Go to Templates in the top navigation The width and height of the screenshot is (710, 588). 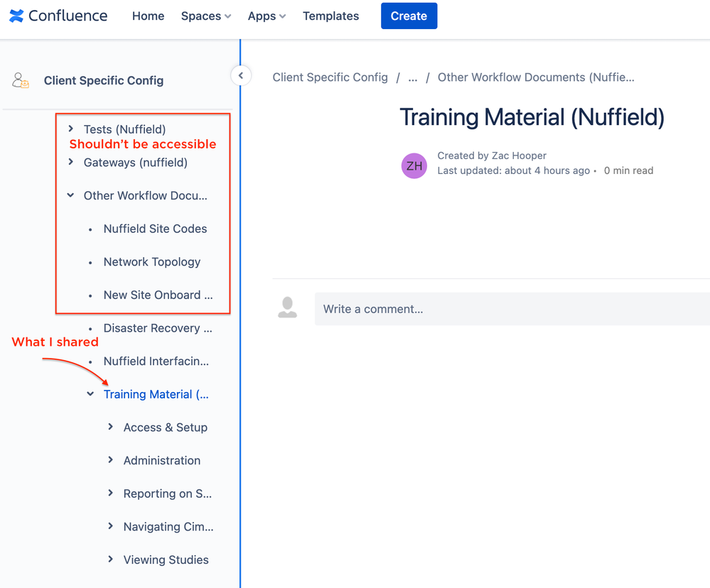(331, 16)
